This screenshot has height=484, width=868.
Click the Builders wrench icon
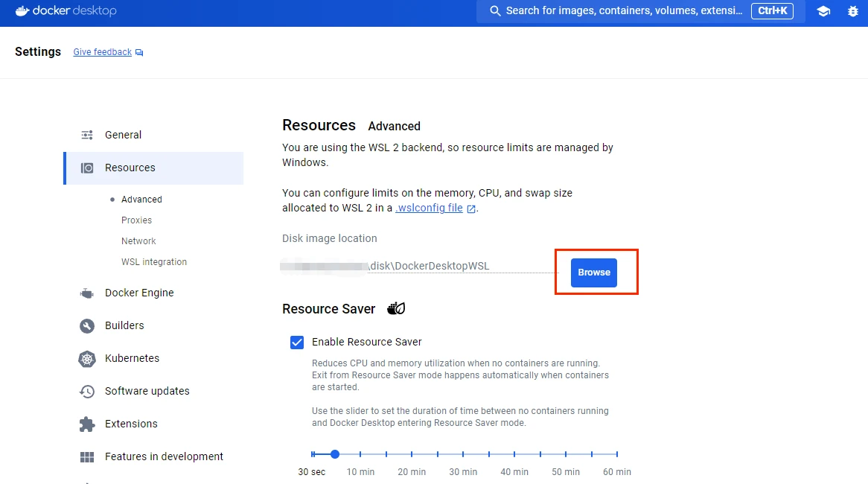point(87,325)
